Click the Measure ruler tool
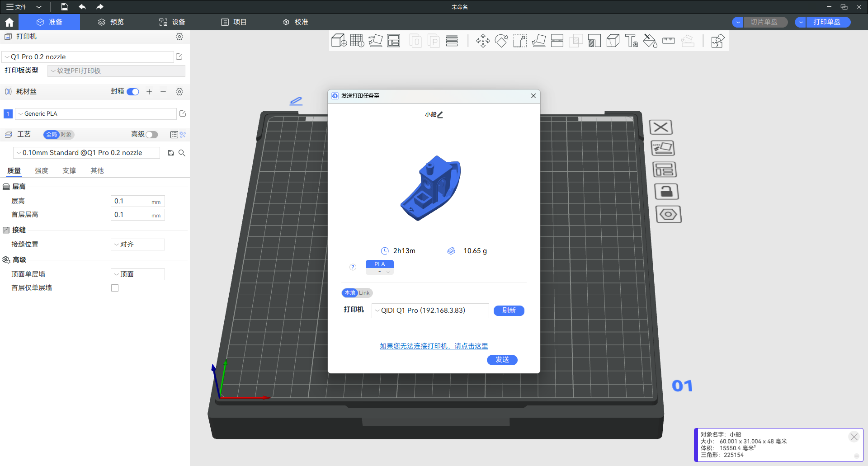Screen dimensions: 868x466 (668, 41)
